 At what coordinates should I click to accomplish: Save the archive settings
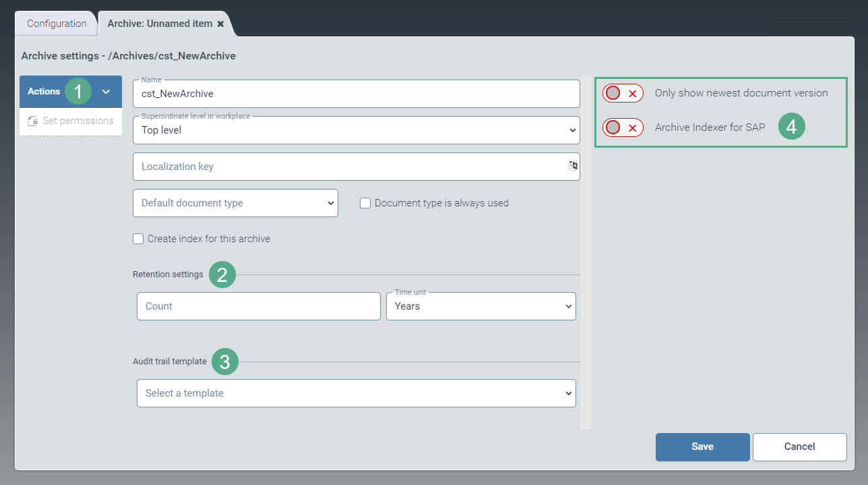[x=702, y=447]
